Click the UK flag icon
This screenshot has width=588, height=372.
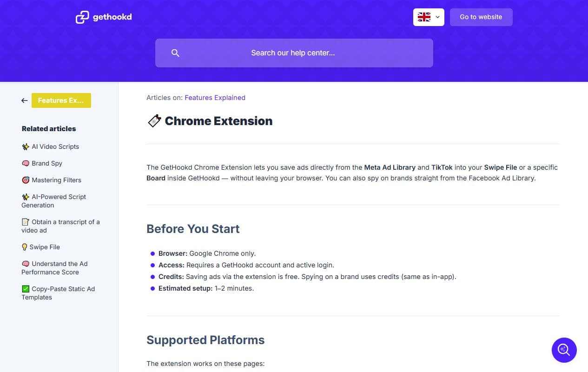424,17
